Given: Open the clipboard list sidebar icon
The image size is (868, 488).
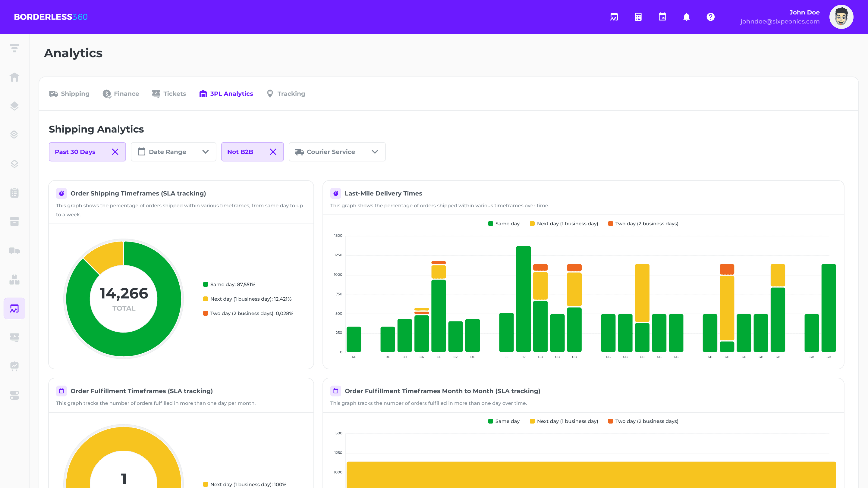Looking at the screenshot, I should 14,193.
